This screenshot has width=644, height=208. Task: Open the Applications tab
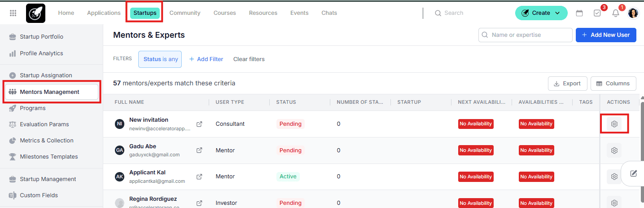click(x=104, y=13)
